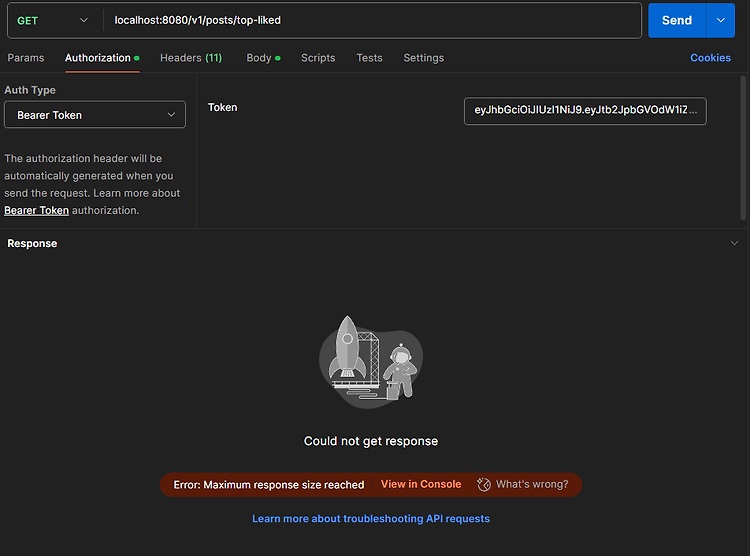Click the authorization panel vertical scrollbar
750x556 pixels.
743,147
